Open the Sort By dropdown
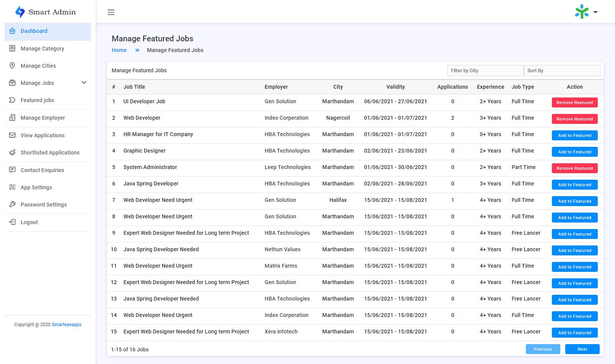615x364 pixels. click(561, 71)
